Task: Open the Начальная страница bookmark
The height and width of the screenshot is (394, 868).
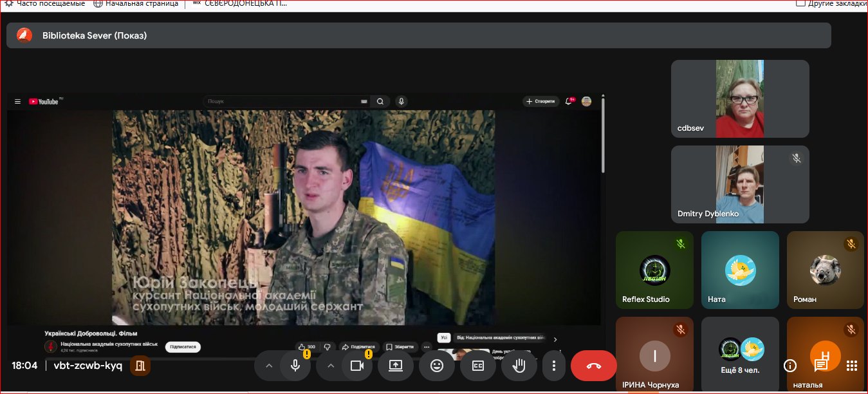Action: pyautogui.click(x=136, y=3)
